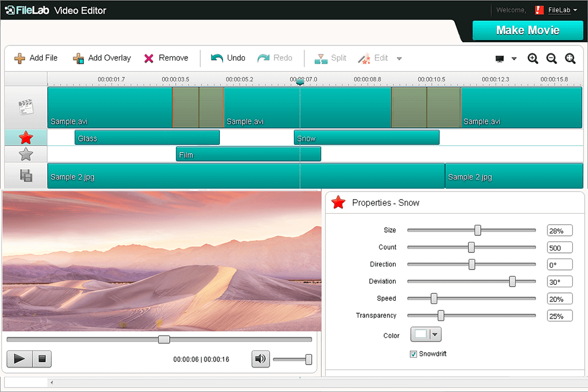Screen dimensions: 588x392
Task: Undo the last action
Action: [228, 58]
